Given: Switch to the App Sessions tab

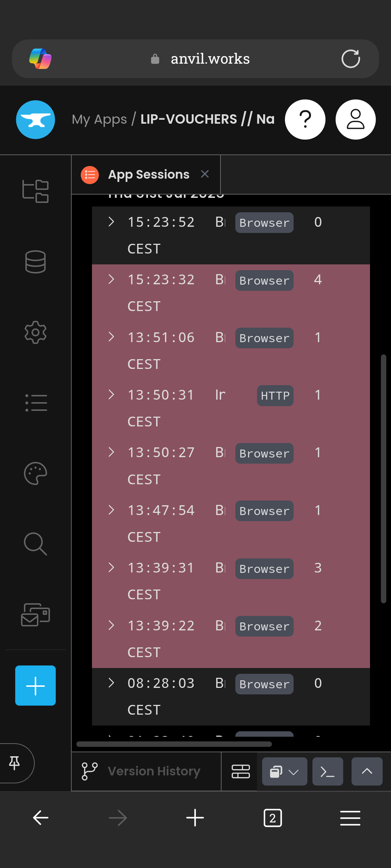Looking at the screenshot, I should tap(148, 175).
